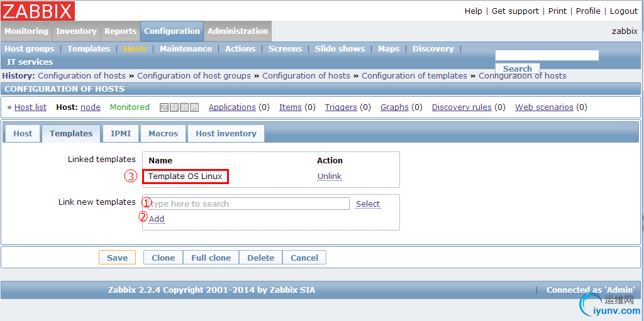The image size is (644, 321).
Task: Open the Discovery rules link
Action: 462,107
